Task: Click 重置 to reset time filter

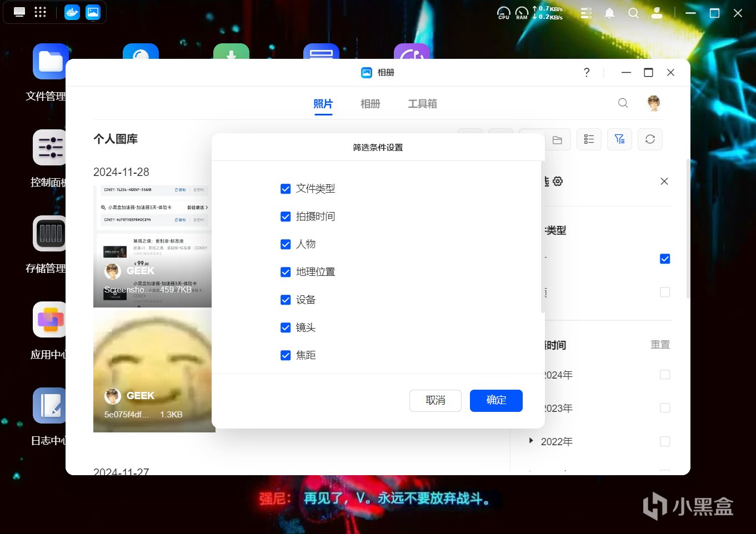Action: [660, 345]
